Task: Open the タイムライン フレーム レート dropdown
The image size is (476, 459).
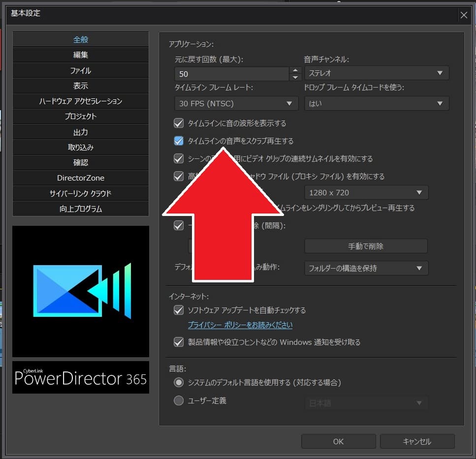Action: [x=236, y=103]
